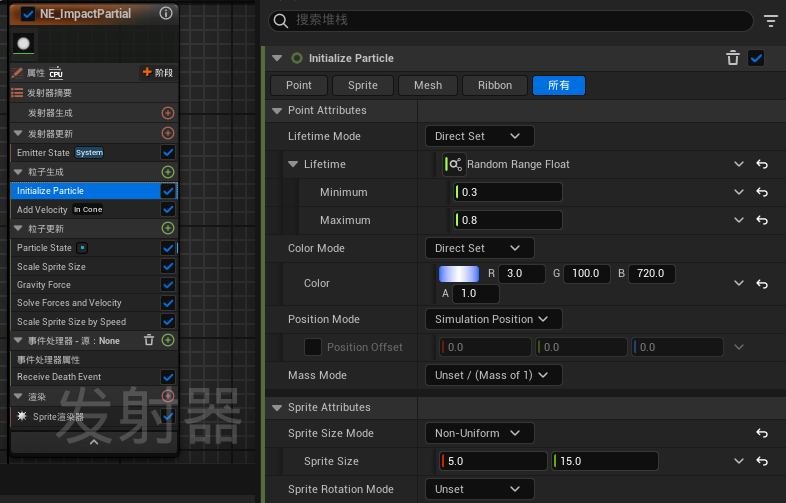Toggle the NE_ImpactPartial emitter checkbox
Screen dimensions: 786x503
28,14
